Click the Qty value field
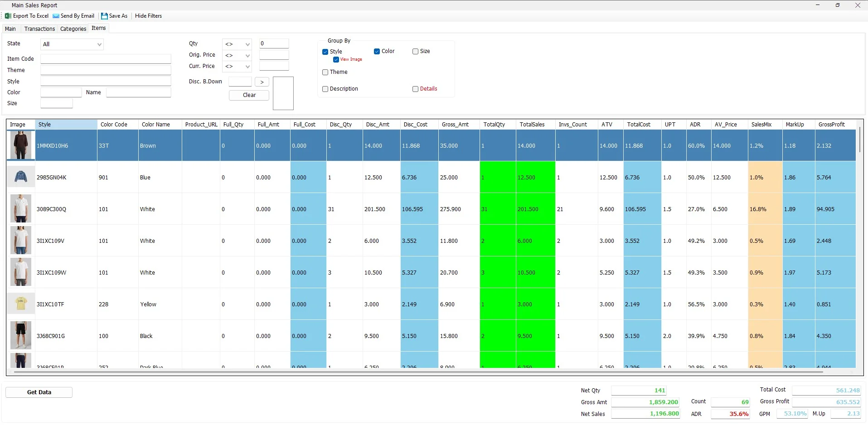868x425 pixels. tap(274, 43)
